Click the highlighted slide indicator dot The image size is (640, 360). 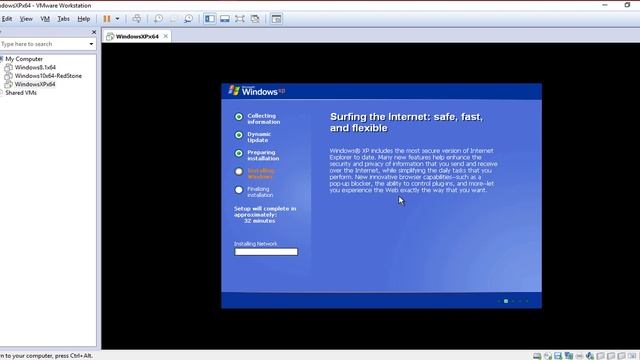pos(506,301)
